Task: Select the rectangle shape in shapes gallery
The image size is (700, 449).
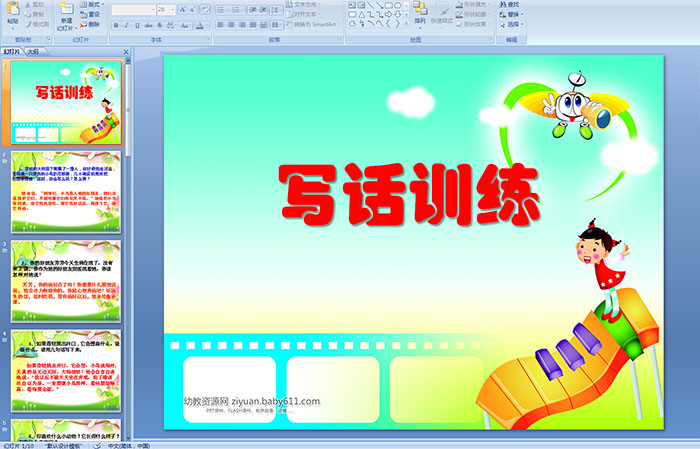Action: pyautogui.click(x=389, y=5)
